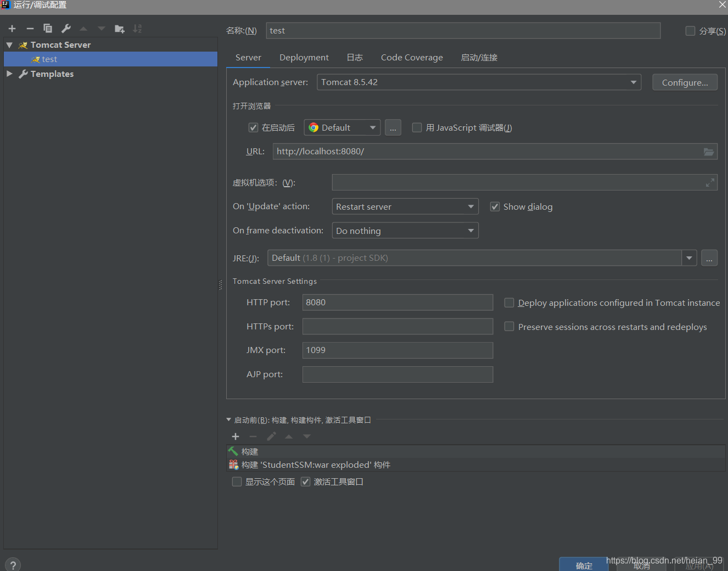Viewport: 728px width, 571px height.
Task: Move before-launch task down
Action: 307,436
